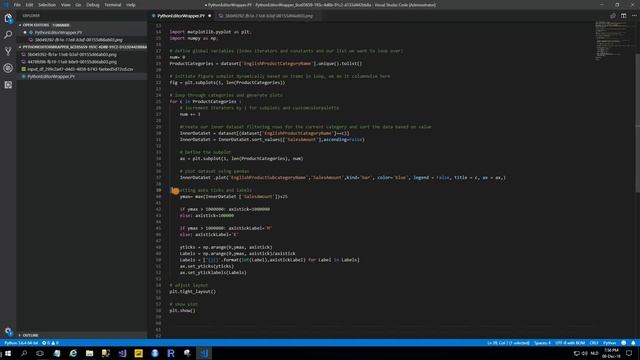Open the Terminal menu
This screenshot has width=640, height=360.
click(x=113, y=5)
